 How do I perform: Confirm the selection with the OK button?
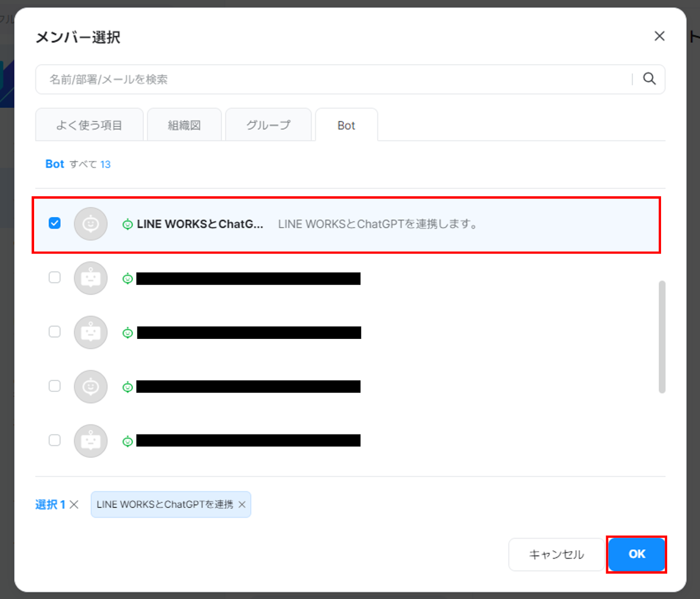(637, 554)
